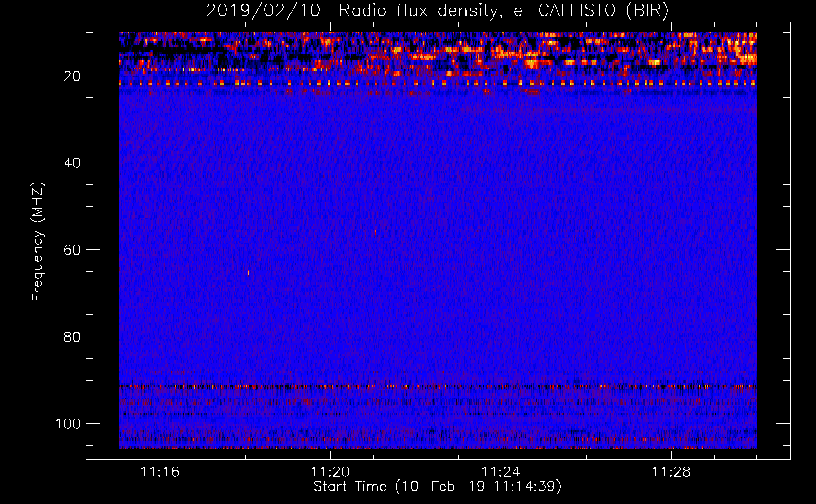Click the "60" frequency tick label

click(72, 250)
